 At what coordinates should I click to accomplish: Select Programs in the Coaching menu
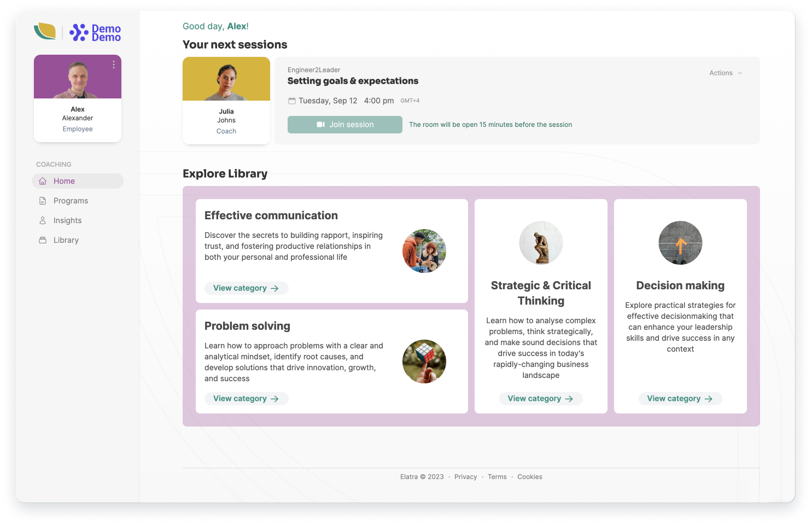[70, 200]
